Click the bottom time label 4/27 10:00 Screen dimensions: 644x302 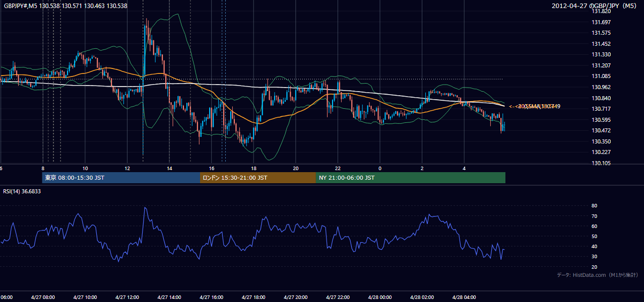coord(85,297)
